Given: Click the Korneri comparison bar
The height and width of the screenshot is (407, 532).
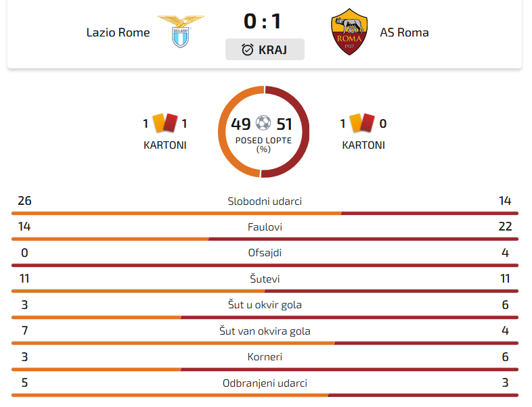Looking at the screenshot, I should [265, 369].
